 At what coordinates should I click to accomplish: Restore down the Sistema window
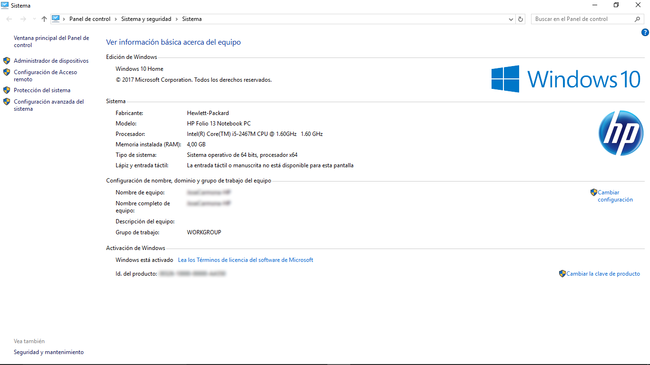coord(616,5)
